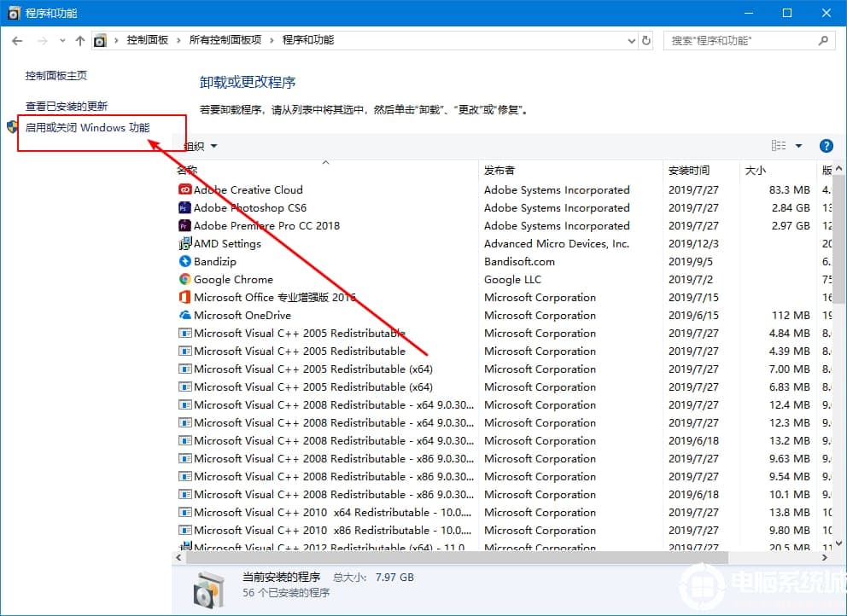
Task: Click install date 2019/12/3
Action: (693, 243)
